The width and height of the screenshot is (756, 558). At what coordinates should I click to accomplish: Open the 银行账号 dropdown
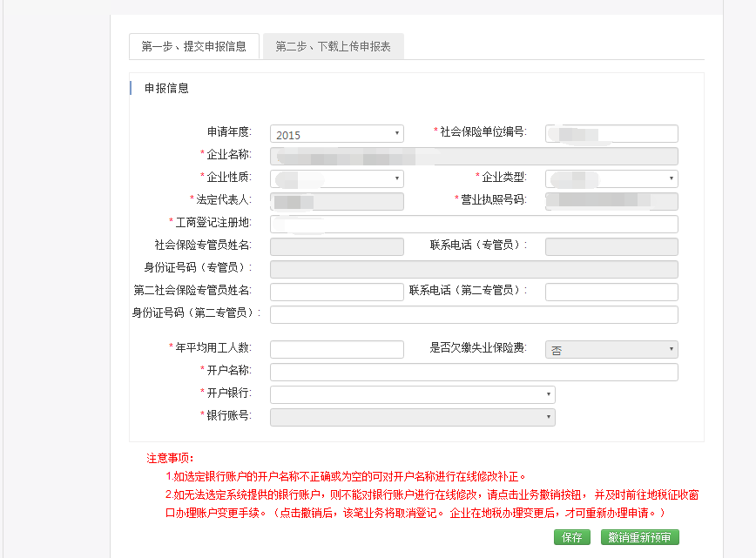pos(412,418)
